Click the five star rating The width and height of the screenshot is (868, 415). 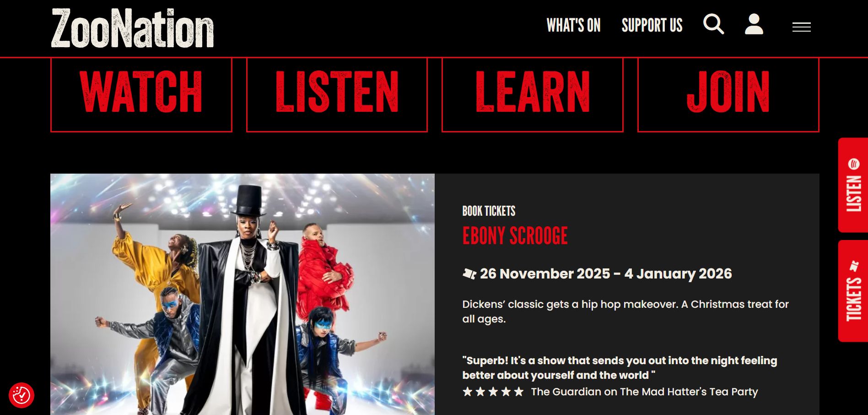(x=493, y=392)
